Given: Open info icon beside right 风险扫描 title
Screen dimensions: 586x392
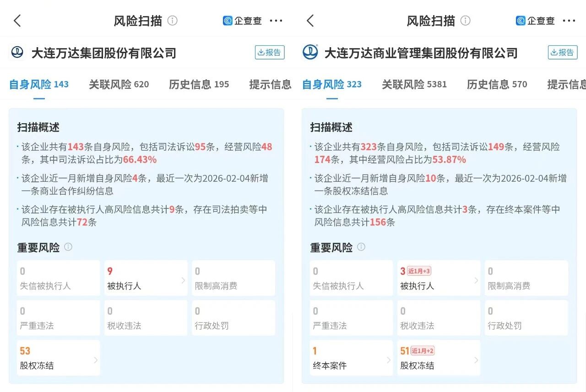Looking at the screenshot, I should click(465, 21).
